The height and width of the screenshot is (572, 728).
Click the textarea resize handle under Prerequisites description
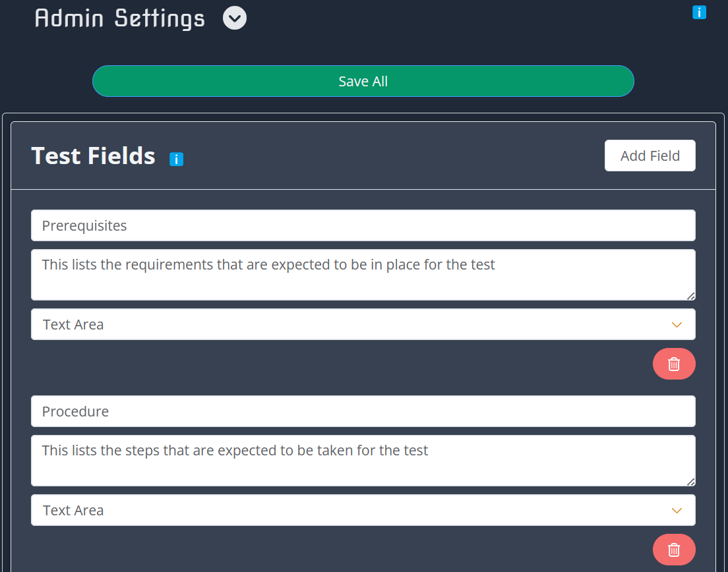coord(691,297)
